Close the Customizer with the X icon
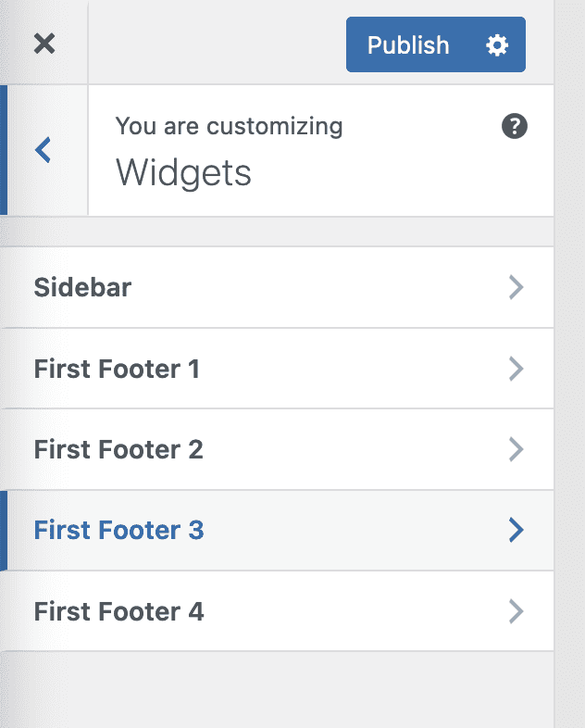This screenshot has width=585, height=728. pos(44,44)
